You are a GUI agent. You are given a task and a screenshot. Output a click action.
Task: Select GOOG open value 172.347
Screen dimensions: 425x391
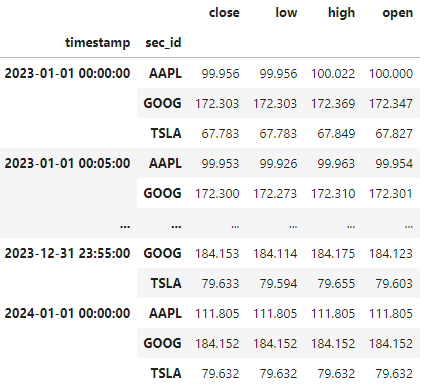tap(391, 104)
